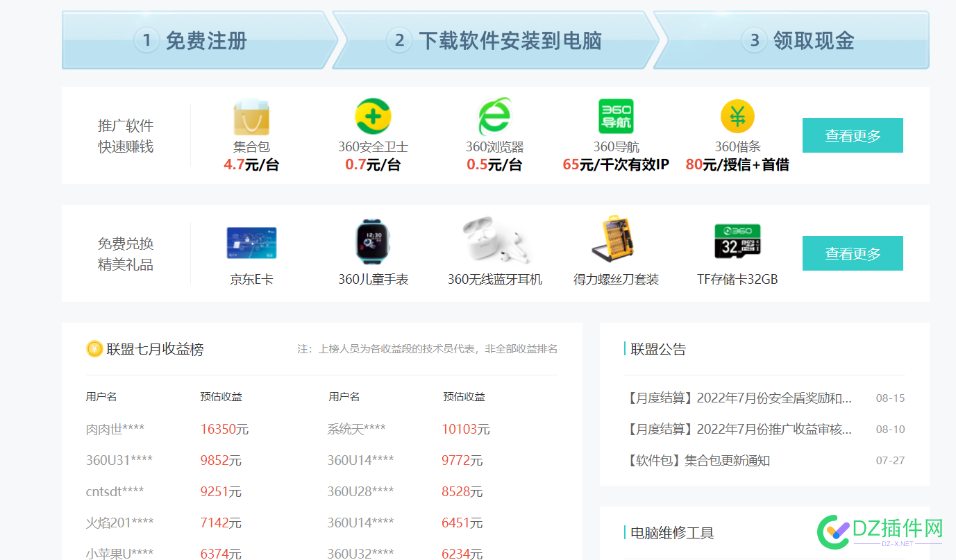
Task: Click the 360借条 yen coin icon
Action: [x=737, y=117]
